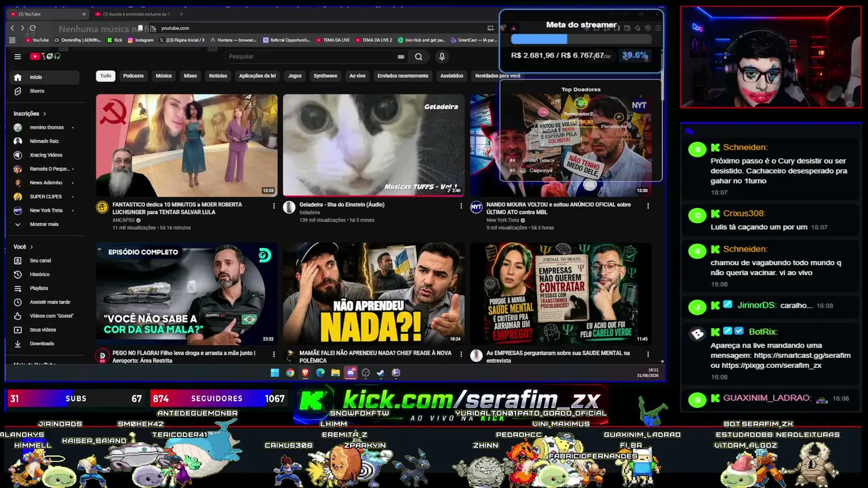Open Discord from the taskbar
Image resolution: width=868 pixels, height=488 pixels.
click(x=351, y=373)
